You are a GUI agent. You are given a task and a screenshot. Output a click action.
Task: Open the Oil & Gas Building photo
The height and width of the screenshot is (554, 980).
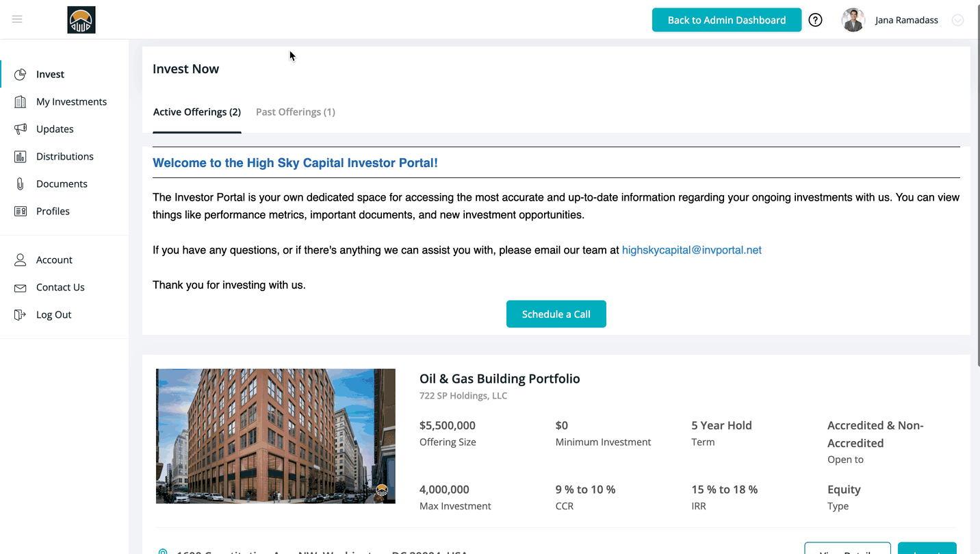pos(276,436)
